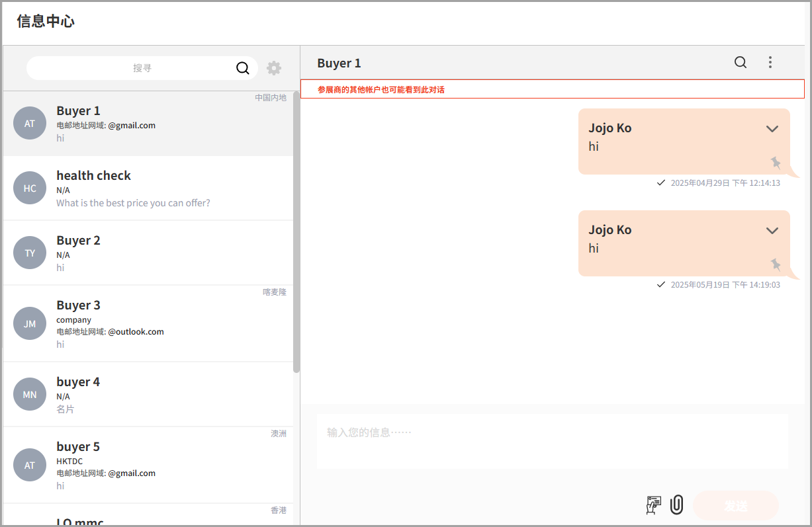Click the paperclip attachment icon
The width and height of the screenshot is (812, 527).
pyautogui.click(x=676, y=505)
